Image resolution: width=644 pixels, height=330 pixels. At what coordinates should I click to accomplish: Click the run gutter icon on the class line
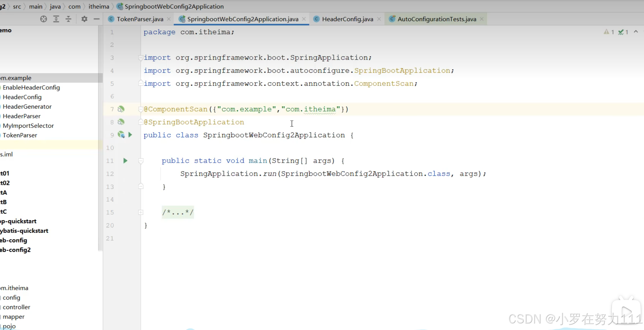[130, 135]
